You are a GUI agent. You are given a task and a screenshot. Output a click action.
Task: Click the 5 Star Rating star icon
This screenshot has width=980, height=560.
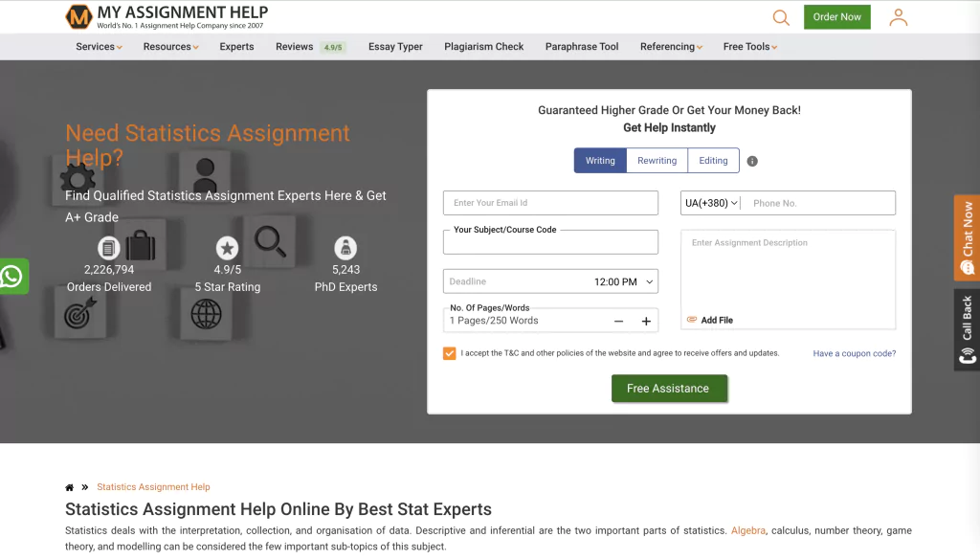(227, 248)
